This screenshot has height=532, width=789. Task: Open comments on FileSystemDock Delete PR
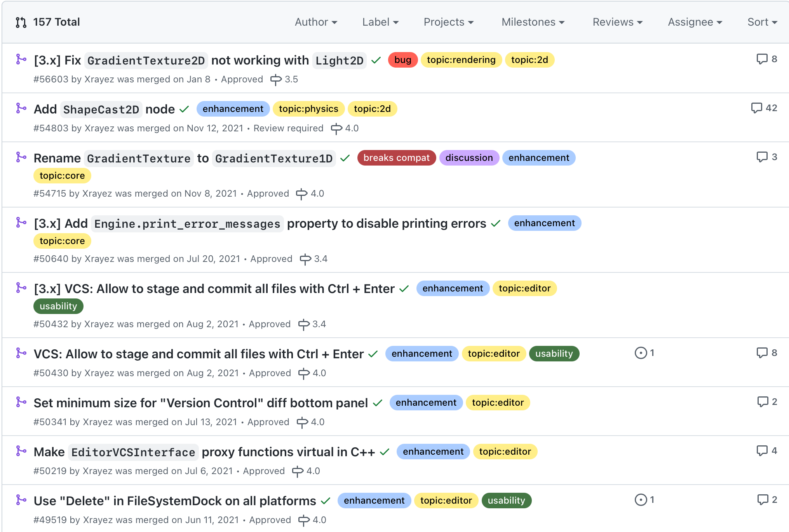(x=767, y=500)
